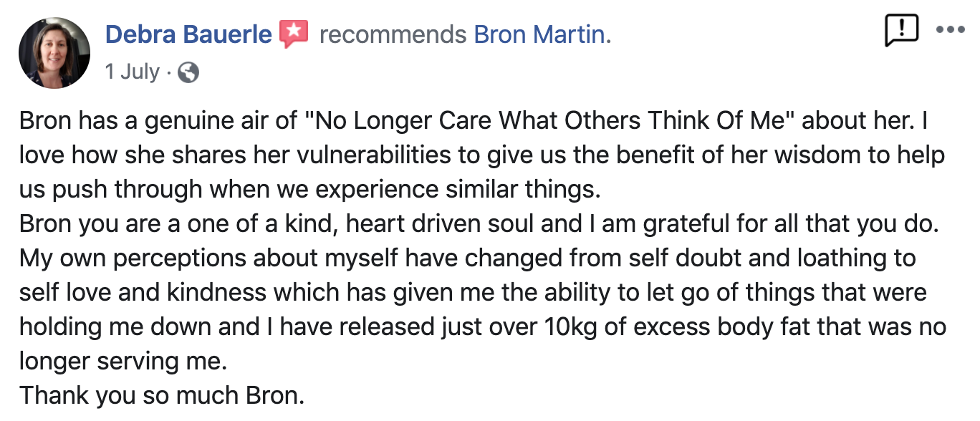980x421 pixels.
Task: Click the red recommendation star badge
Action: pyautogui.click(x=294, y=34)
